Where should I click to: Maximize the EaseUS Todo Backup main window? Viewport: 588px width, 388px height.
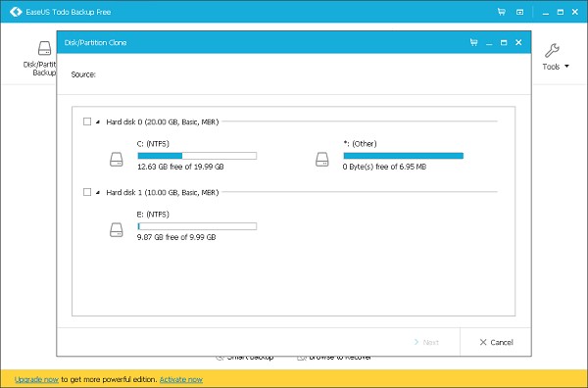[561, 12]
